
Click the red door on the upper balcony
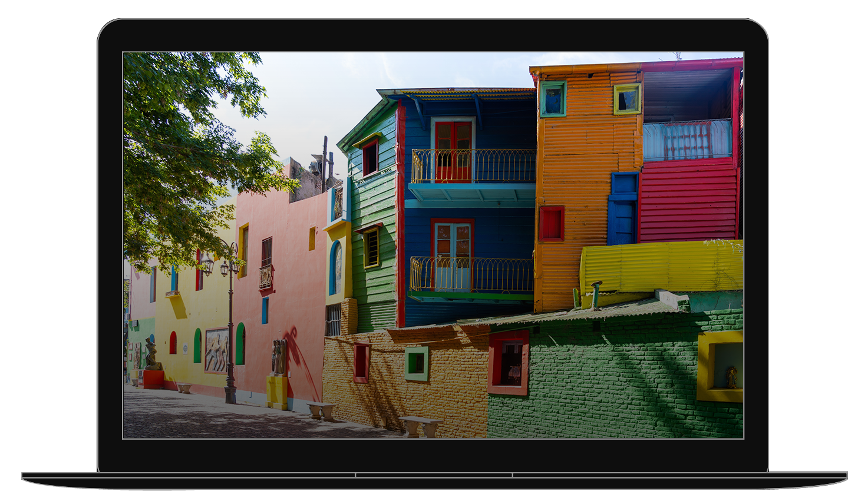453,151
